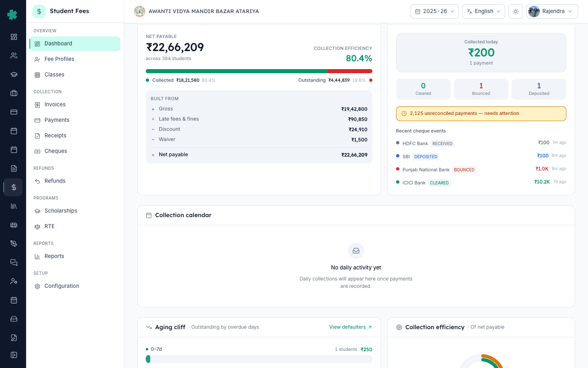Open the chat messages icon in rail
This screenshot has height=368, width=588.
pyautogui.click(x=14, y=263)
